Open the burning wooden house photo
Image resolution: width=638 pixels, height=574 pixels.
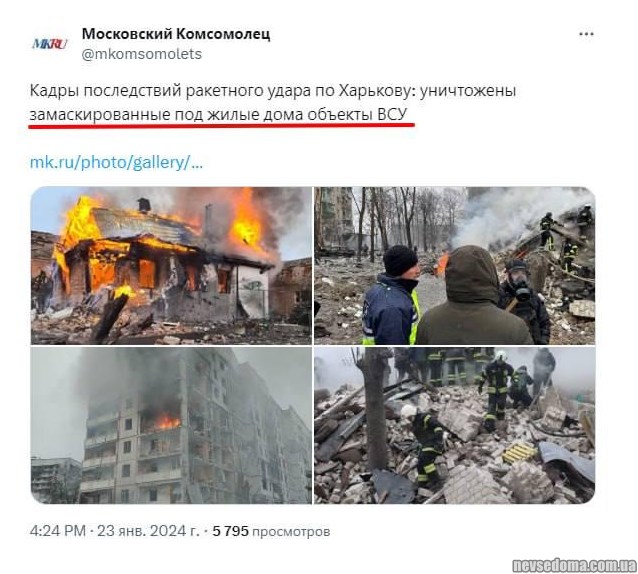click(171, 266)
